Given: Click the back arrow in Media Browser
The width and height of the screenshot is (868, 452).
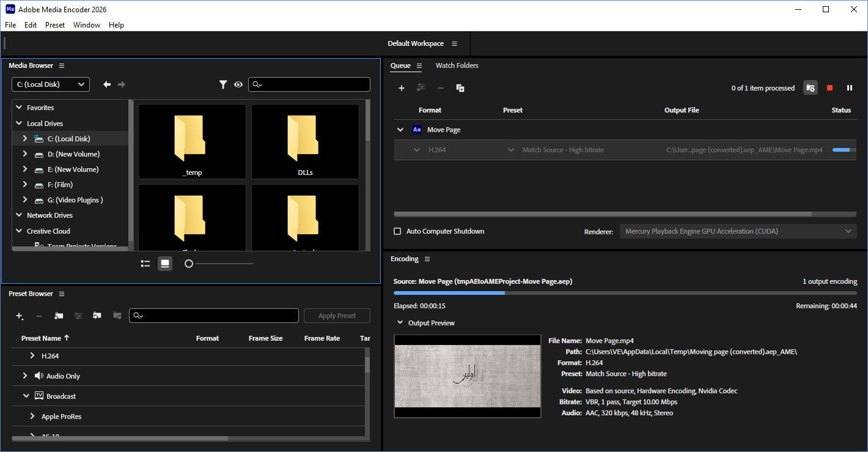Looking at the screenshot, I should pos(107,84).
